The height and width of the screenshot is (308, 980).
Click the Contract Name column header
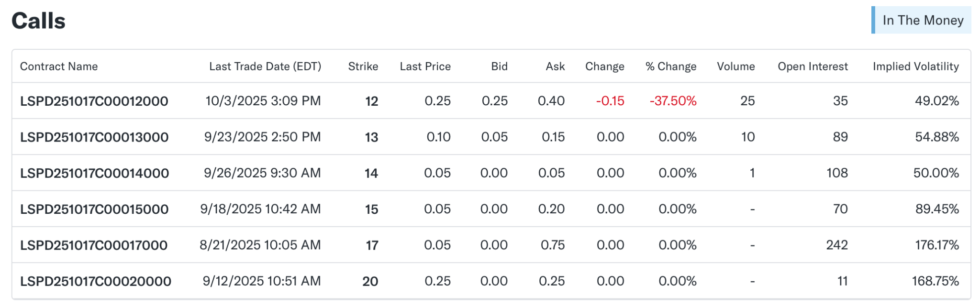pyautogui.click(x=59, y=66)
